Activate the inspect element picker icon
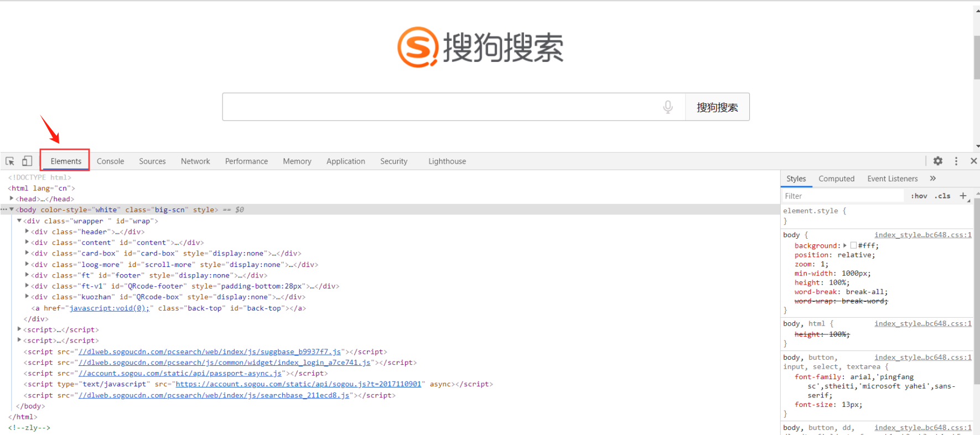The width and height of the screenshot is (980, 435). (10, 161)
